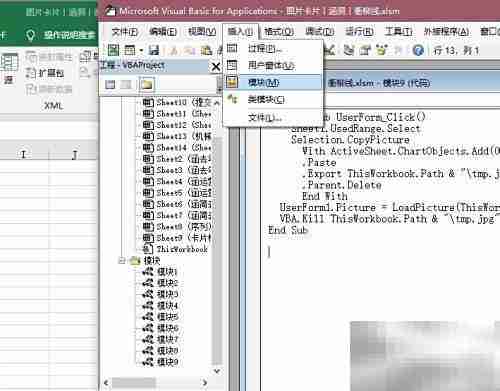Open the 编辑(E) menu

(x=163, y=32)
